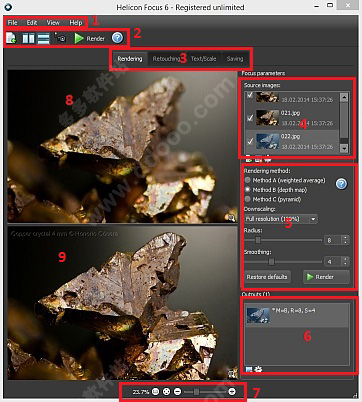Click the zoom out minus icon
This screenshot has height=402, width=362.
[x=178, y=392]
